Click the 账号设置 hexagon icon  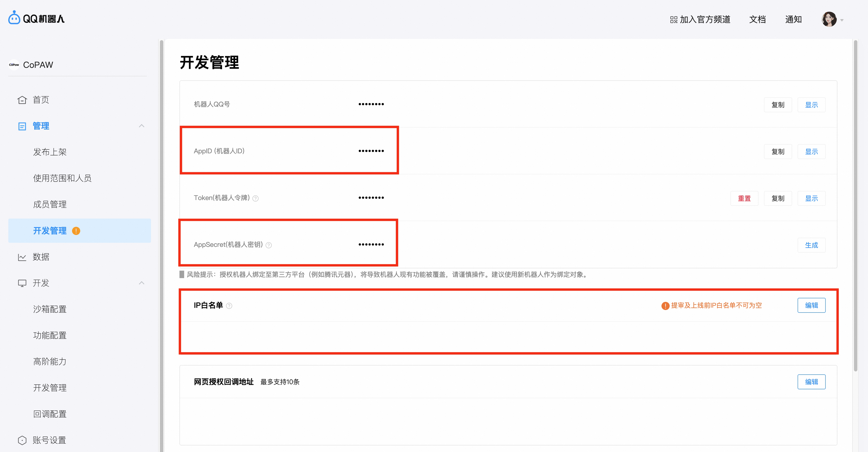tap(22, 440)
